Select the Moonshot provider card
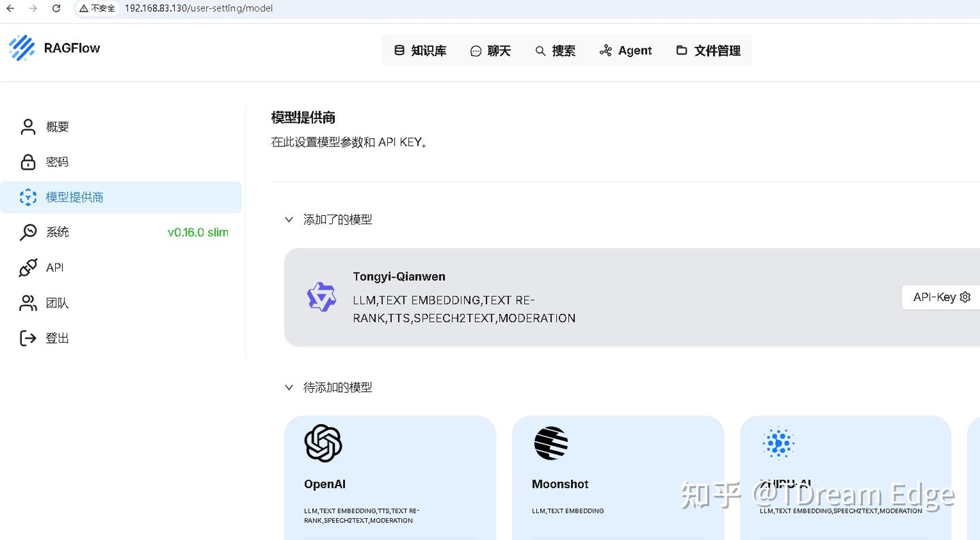 click(x=618, y=477)
